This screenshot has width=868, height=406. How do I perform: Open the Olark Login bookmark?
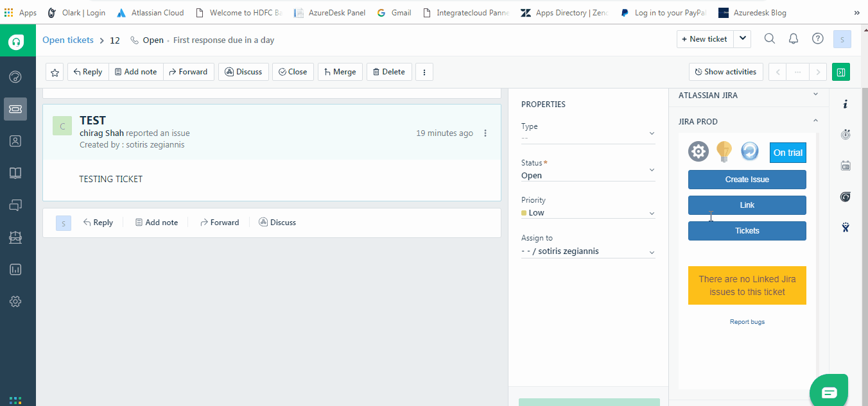(76, 12)
